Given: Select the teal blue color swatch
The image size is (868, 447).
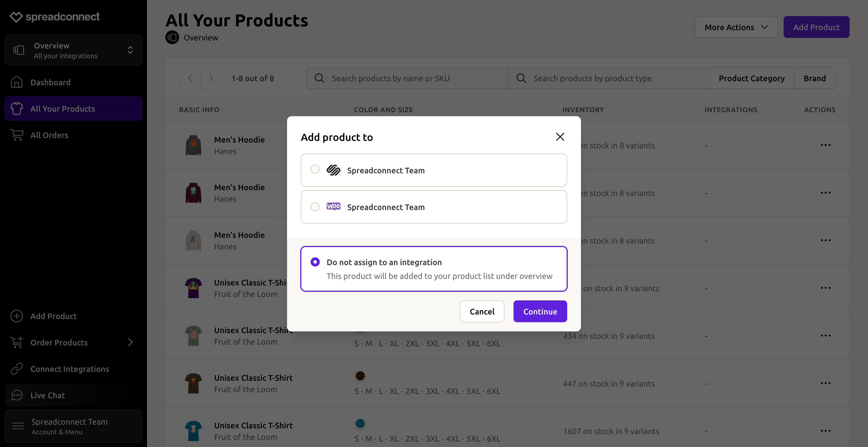Looking at the screenshot, I should (360, 423).
